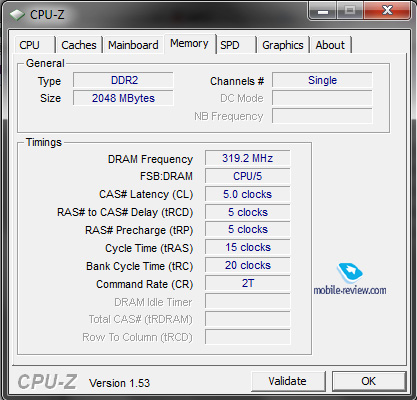This screenshot has width=417, height=400.
Task: Click the CPU-Z title bar icon
Action: [17, 15]
